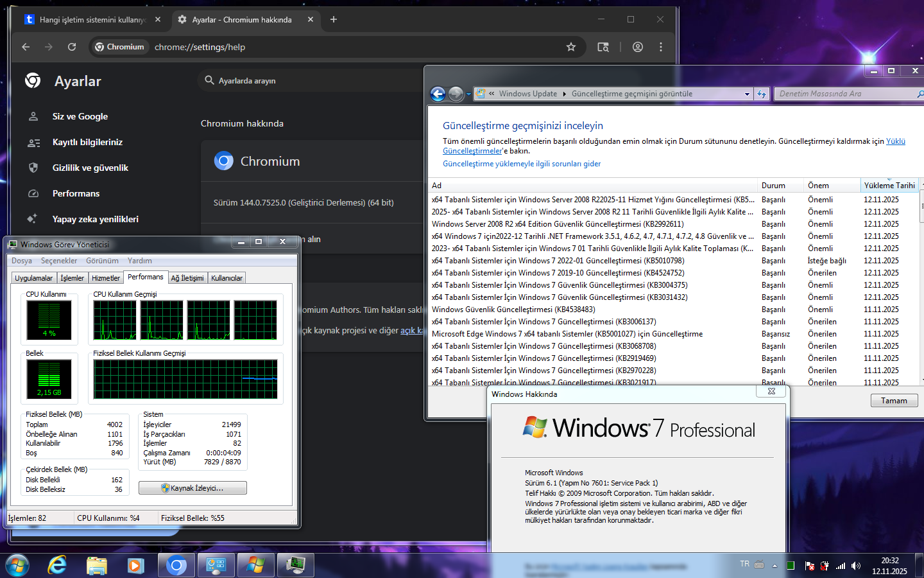Image resolution: width=924 pixels, height=578 pixels.
Task: Switch to the Ağ İletişimi tab
Action: click(x=187, y=278)
